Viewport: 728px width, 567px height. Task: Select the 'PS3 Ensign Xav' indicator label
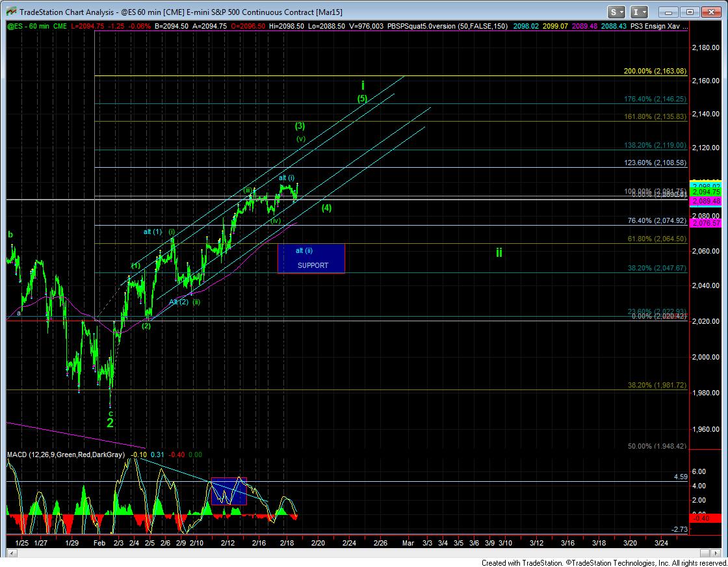655,27
